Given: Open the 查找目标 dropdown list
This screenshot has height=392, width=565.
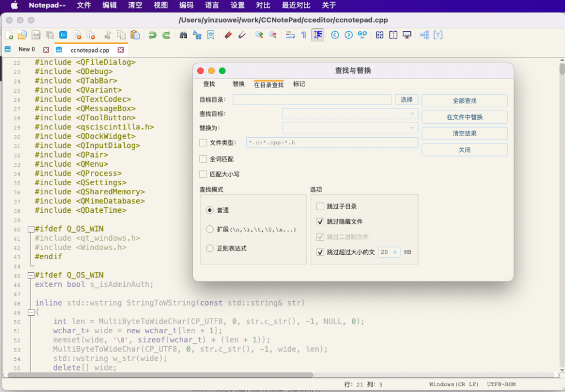Looking at the screenshot, I should pyautogui.click(x=412, y=114).
